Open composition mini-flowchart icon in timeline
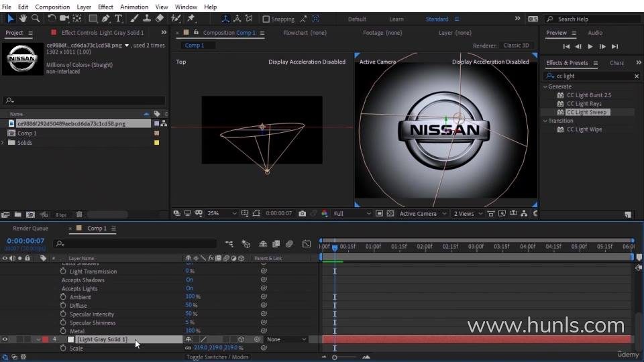 click(229, 244)
